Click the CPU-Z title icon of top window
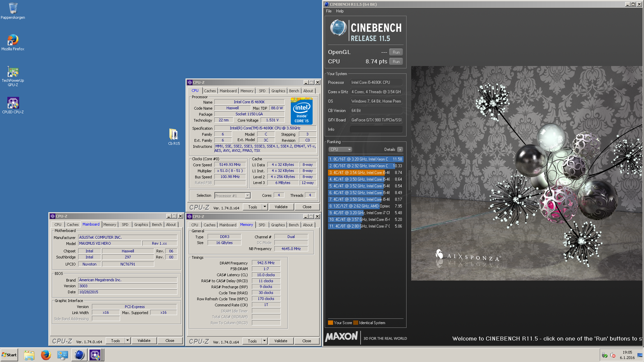The image size is (644, 362). pos(190,82)
